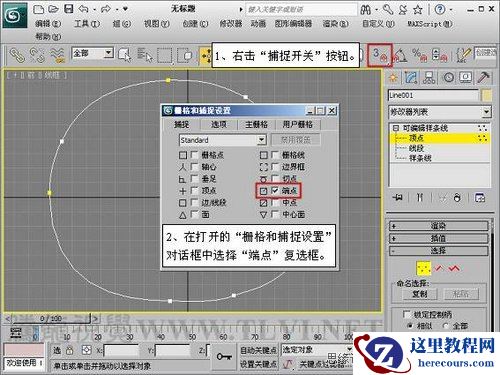Switch to the Create command panel

click(394, 78)
